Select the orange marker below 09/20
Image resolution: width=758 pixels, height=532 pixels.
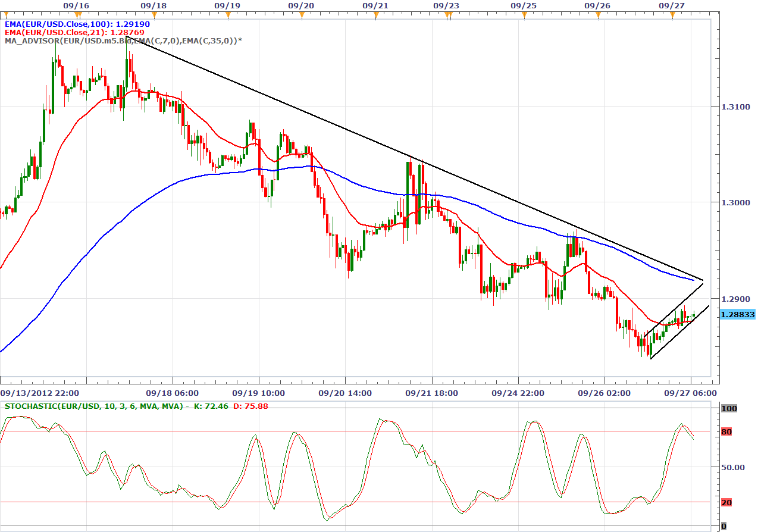(x=302, y=15)
